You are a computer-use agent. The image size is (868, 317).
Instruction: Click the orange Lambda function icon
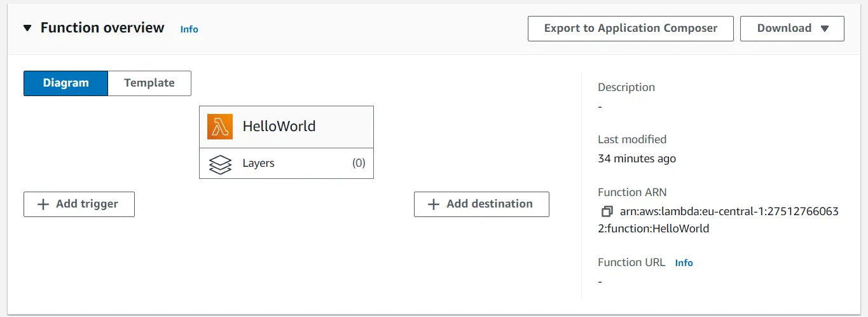tap(220, 127)
